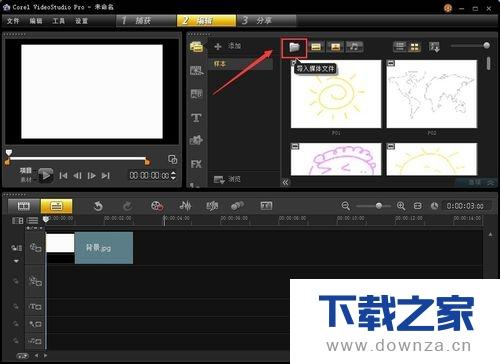The height and width of the screenshot is (364, 500).
Task: Open the sort clips in library menu
Action: coord(434,47)
